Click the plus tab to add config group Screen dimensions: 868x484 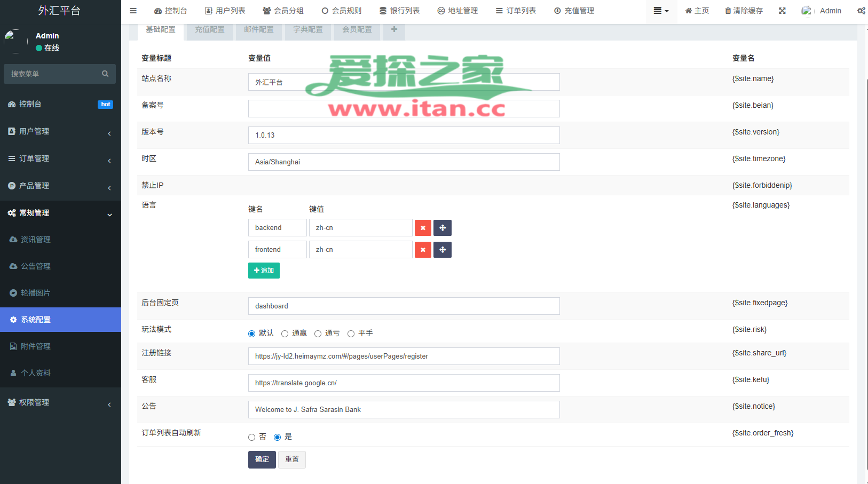click(394, 30)
